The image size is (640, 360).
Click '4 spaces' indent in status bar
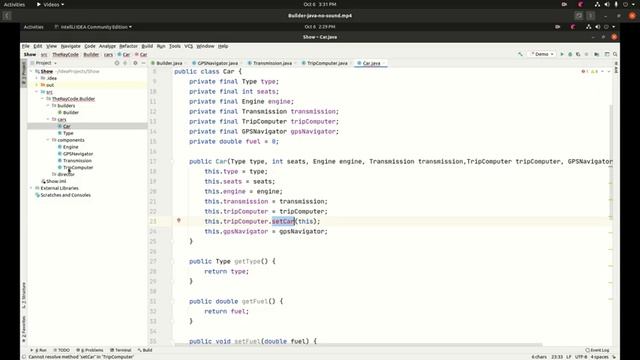pyautogui.click(x=599, y=357)
